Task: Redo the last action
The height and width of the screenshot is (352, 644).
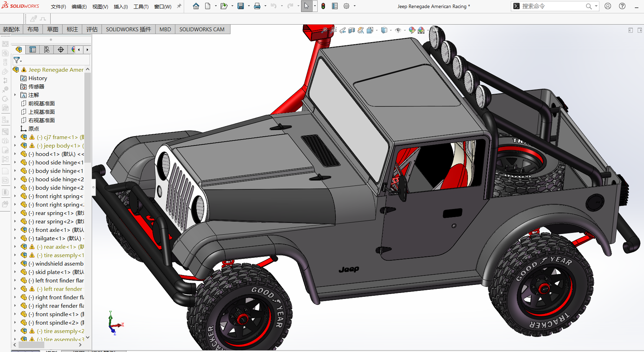Action: click(290, 6)
